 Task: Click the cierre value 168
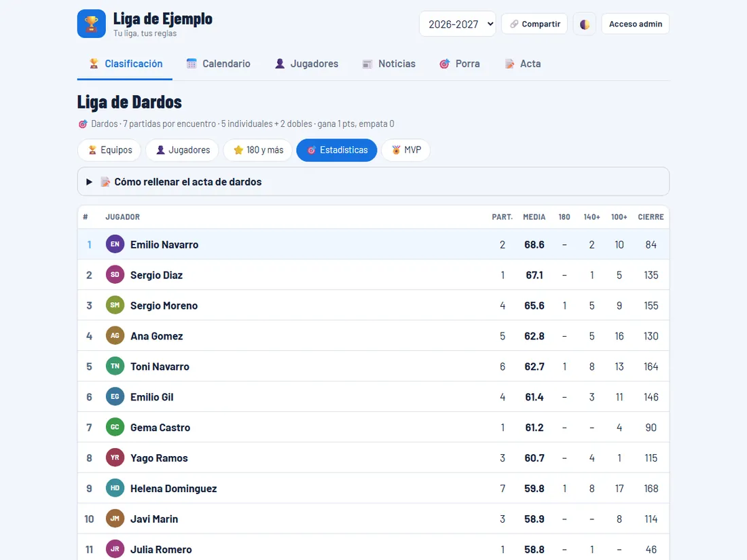tap(651, 488)
